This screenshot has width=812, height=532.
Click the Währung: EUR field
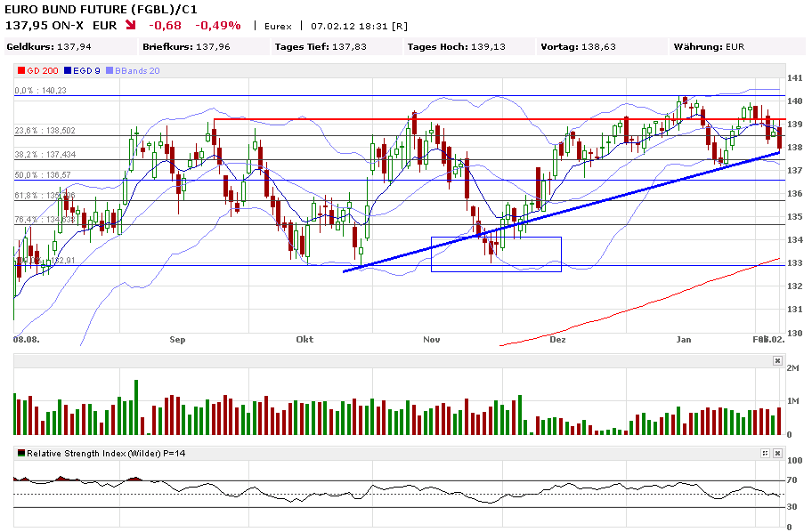pyautogui.click(x=737, y=46)
